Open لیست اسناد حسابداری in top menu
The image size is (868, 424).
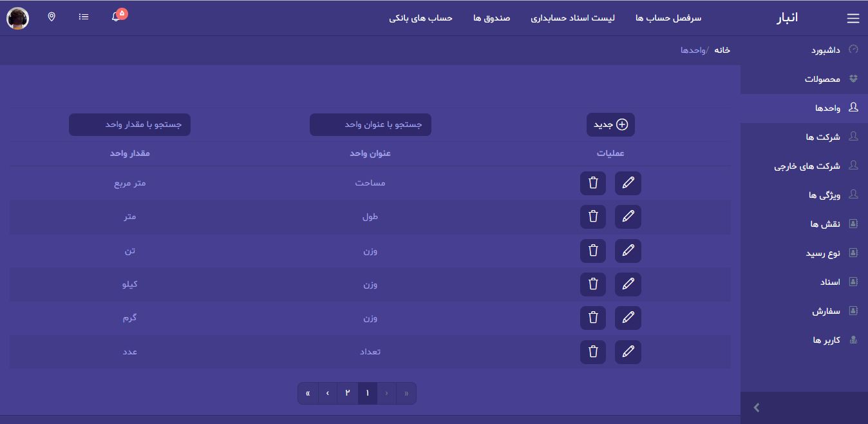click(572, 18)
